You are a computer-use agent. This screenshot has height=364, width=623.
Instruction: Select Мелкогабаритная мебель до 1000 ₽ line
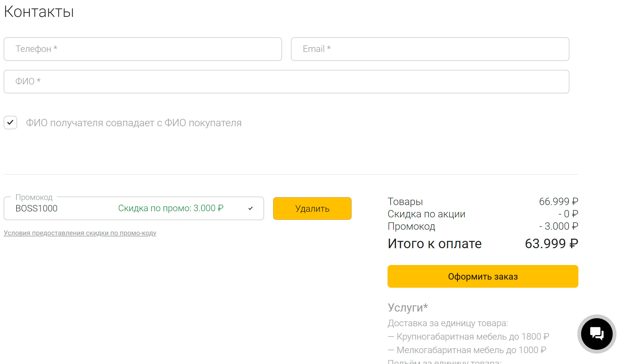467,350
